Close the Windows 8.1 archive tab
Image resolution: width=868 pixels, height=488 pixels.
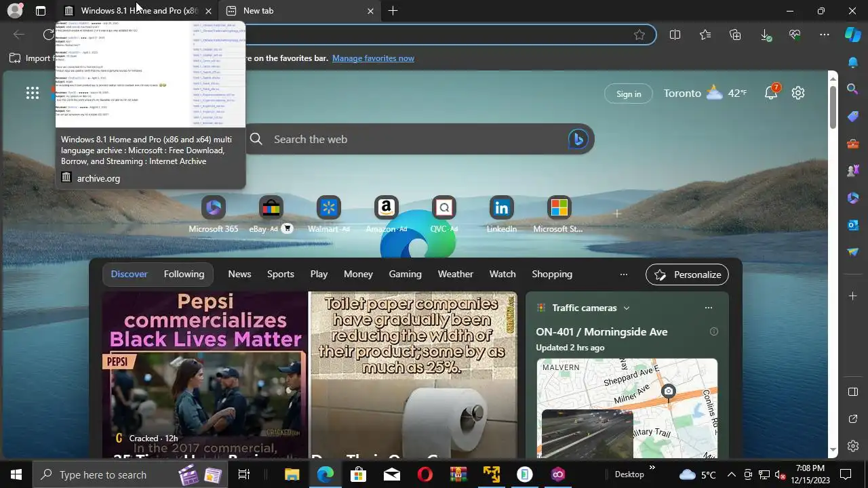tap(208, 11)
